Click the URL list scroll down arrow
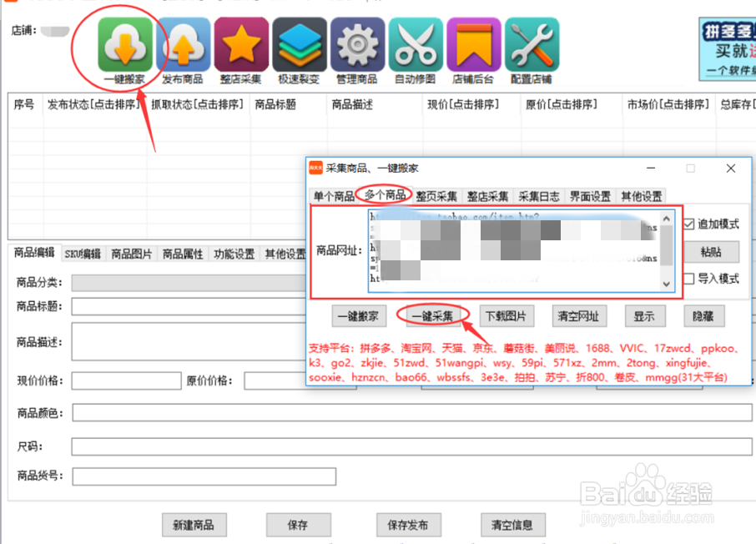Viewport: 756px width, 544px height. [667, 284]
